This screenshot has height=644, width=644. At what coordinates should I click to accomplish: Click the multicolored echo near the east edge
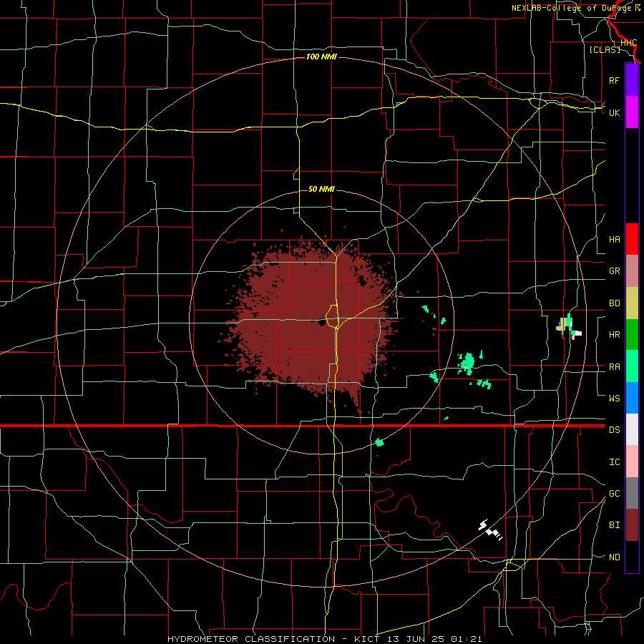568,326
